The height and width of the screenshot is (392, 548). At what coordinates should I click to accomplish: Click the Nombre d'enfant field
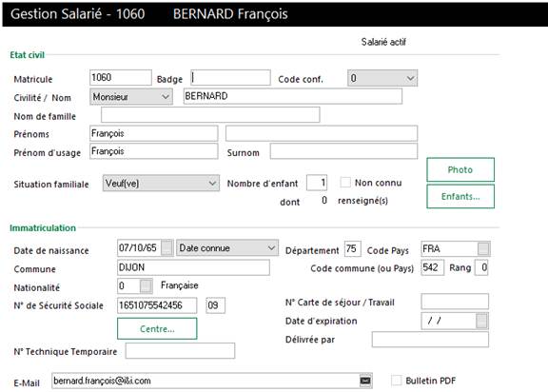coord(317,183)
